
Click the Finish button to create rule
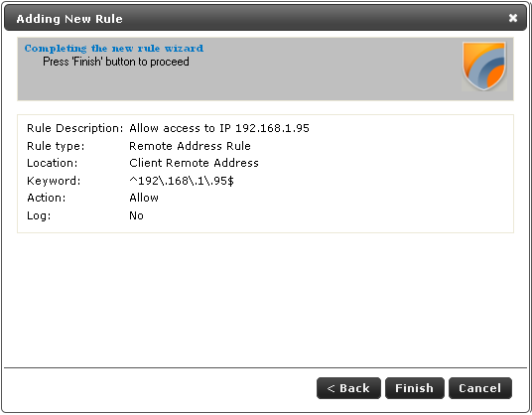point(414,388)
